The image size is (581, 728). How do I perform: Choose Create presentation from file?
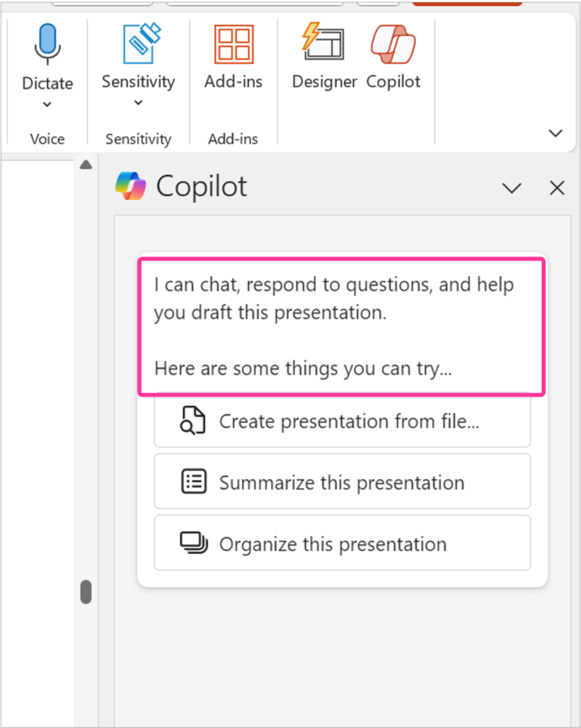[x=342, y=422]
